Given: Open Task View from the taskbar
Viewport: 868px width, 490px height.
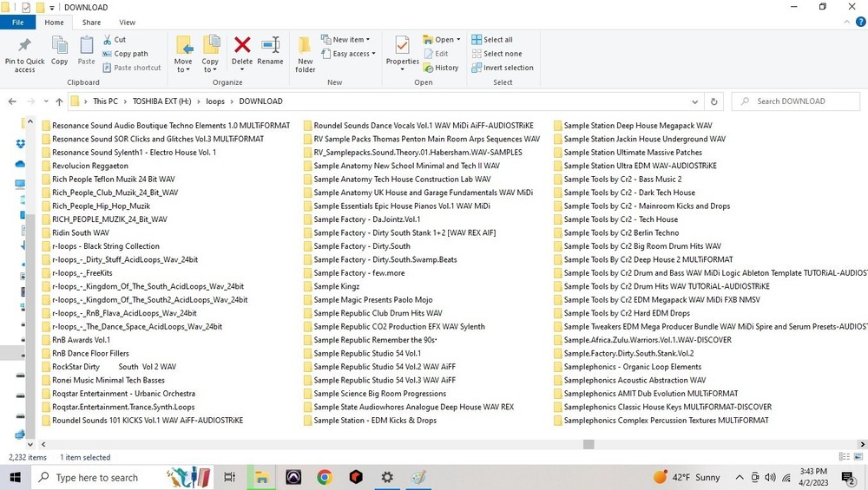Looking at the screenshot, I should pyautogui.click(x=229, y=477).
